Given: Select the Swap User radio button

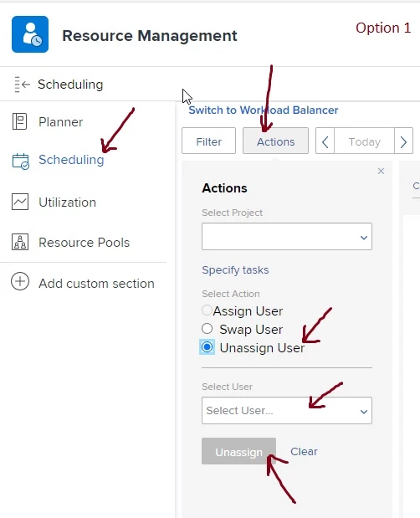Looking at the screenshot, I should (207, 329).
